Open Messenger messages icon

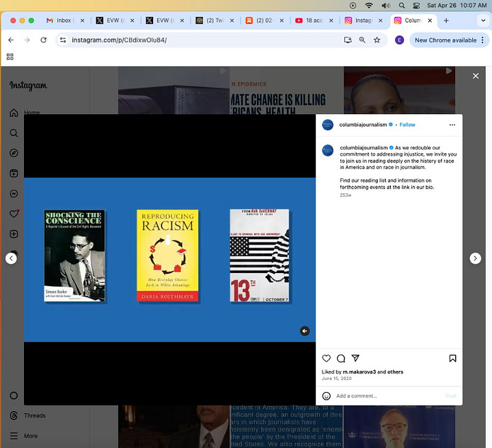14,194
